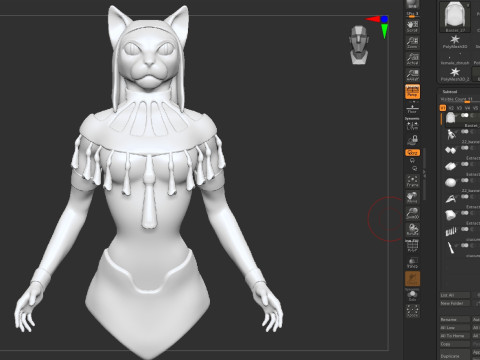Click the Frame mesh icon

(412, 181)
